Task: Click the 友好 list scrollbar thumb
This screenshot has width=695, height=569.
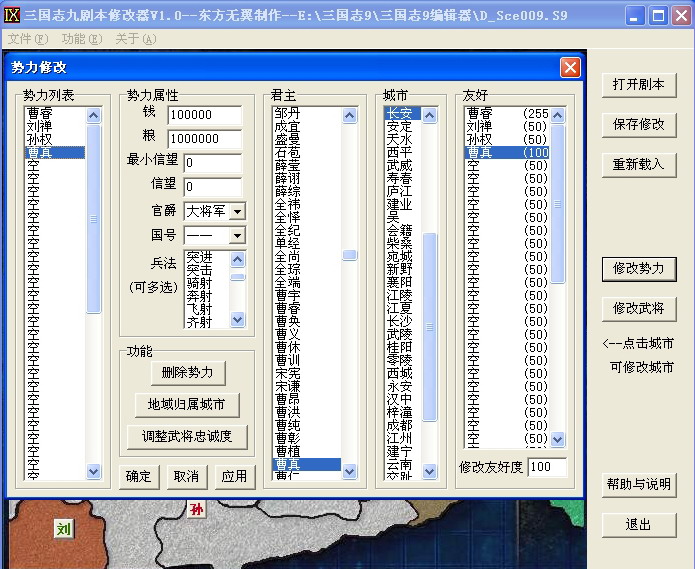Action: click(557, 204)
